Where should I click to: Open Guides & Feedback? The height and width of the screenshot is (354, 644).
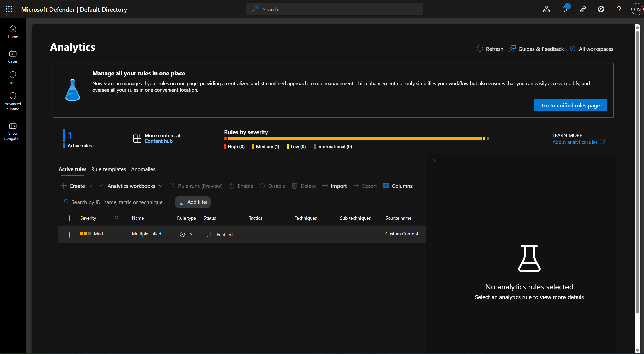(x=537, y=49)
